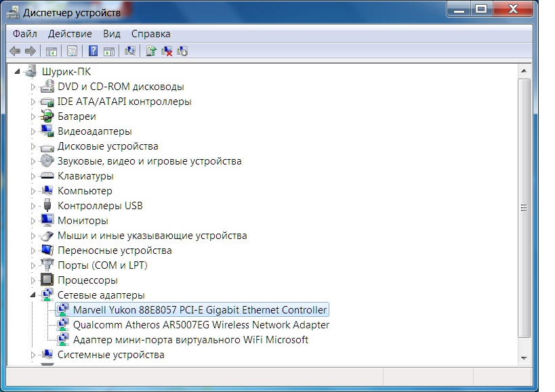This screenshot has width=555, height=392.
Task: Expand the Клавиатуры node
Action: pos(33,176)
